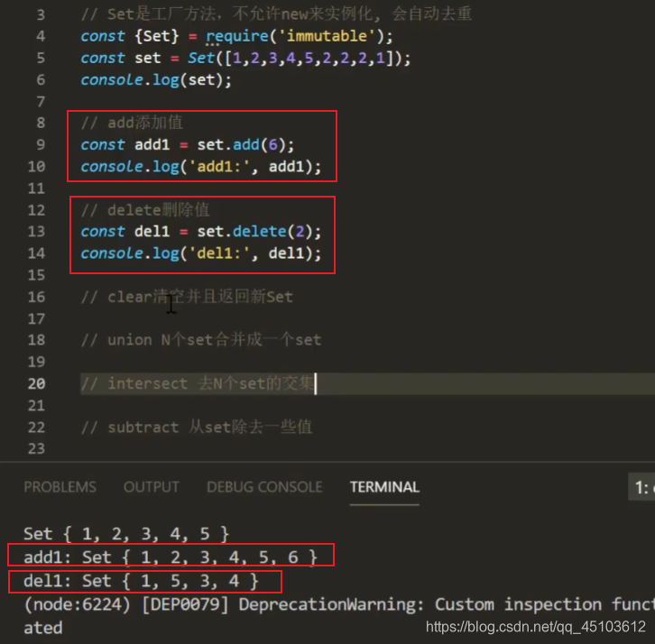This screenshot has width=655, height=644.
Task: Click the delete comment on line 12
Action: (145, 209)
